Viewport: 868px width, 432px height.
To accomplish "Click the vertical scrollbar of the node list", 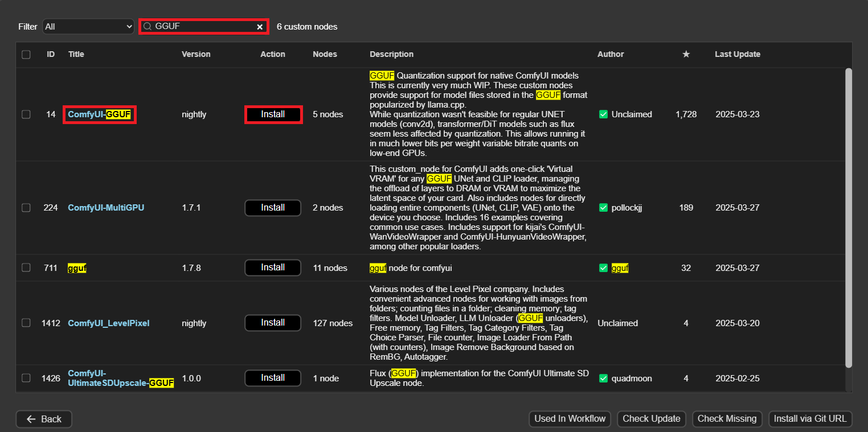I will coord(848,216).
